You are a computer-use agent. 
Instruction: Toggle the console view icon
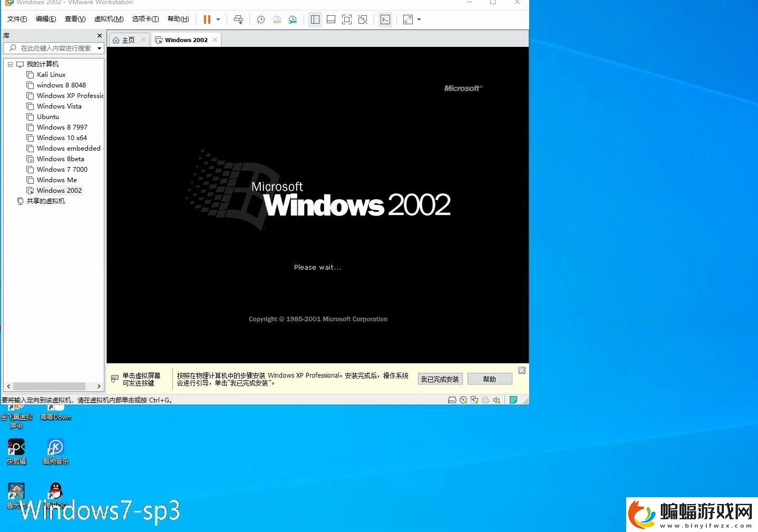pos(385,19)
